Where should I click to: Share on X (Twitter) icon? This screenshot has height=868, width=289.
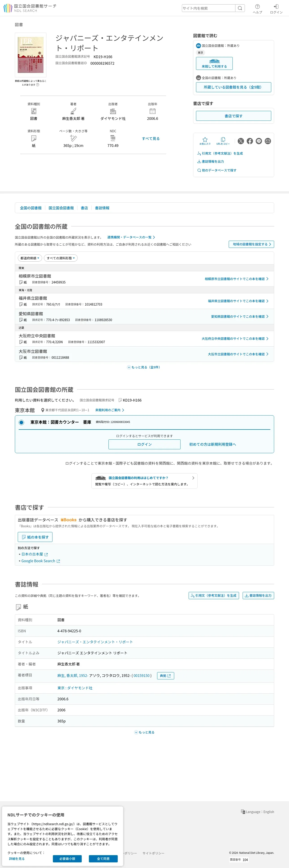coord(241,141)
